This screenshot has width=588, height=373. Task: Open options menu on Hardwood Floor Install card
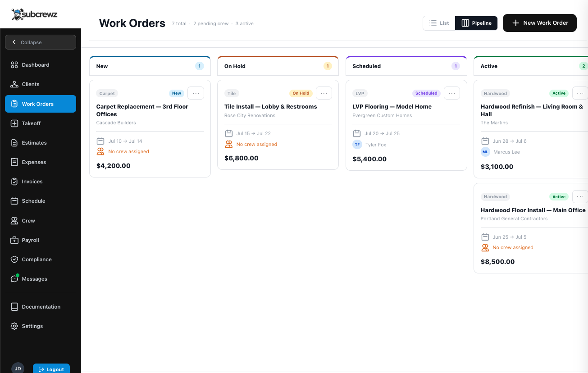coord(580,196)
